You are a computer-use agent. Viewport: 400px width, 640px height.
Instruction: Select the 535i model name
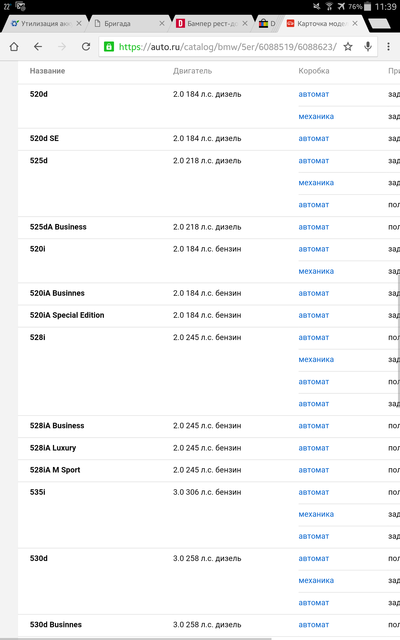click(37, 492)
